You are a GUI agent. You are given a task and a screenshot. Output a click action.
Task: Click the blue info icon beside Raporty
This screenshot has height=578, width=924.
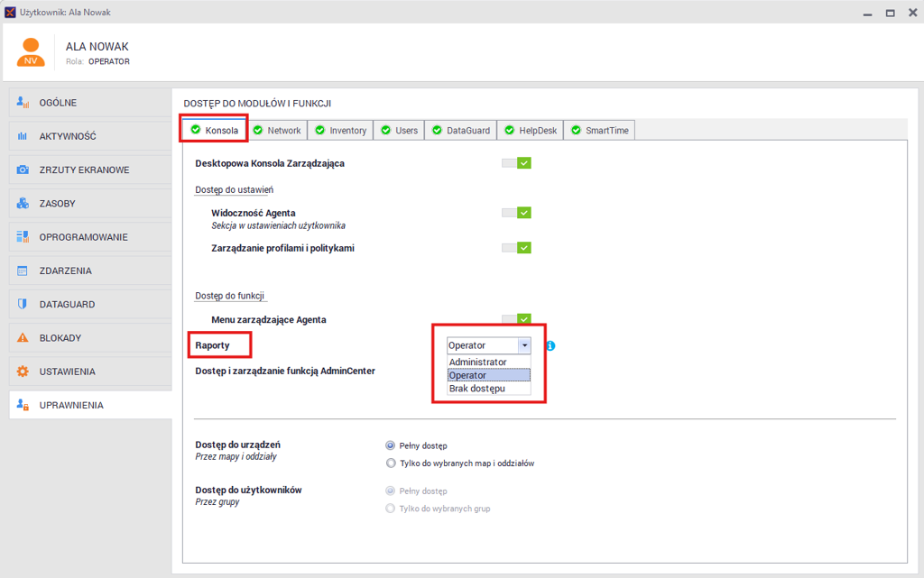click(550, 345)
